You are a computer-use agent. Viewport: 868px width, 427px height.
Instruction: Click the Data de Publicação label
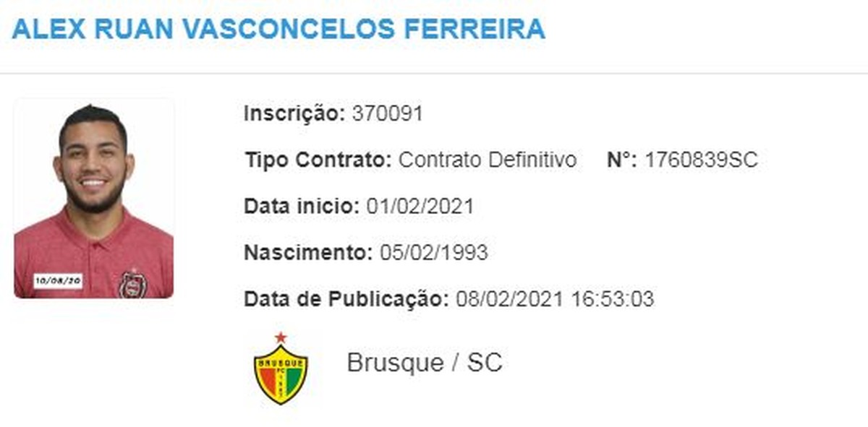pos(346,298)
